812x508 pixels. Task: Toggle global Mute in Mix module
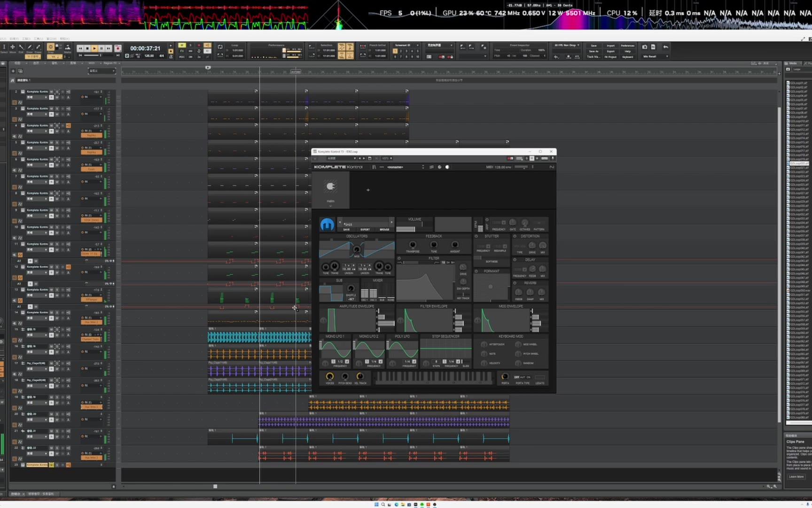[x=182, y=45]
